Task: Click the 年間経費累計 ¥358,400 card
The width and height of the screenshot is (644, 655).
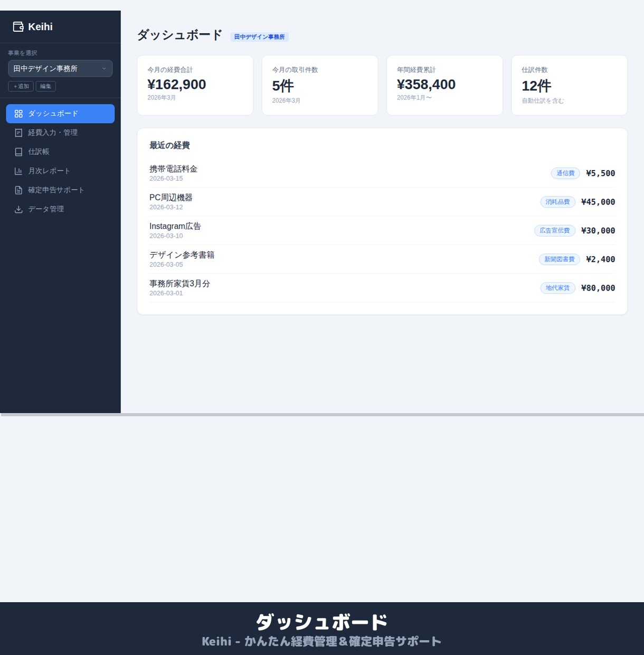Action: click(444, 85)
